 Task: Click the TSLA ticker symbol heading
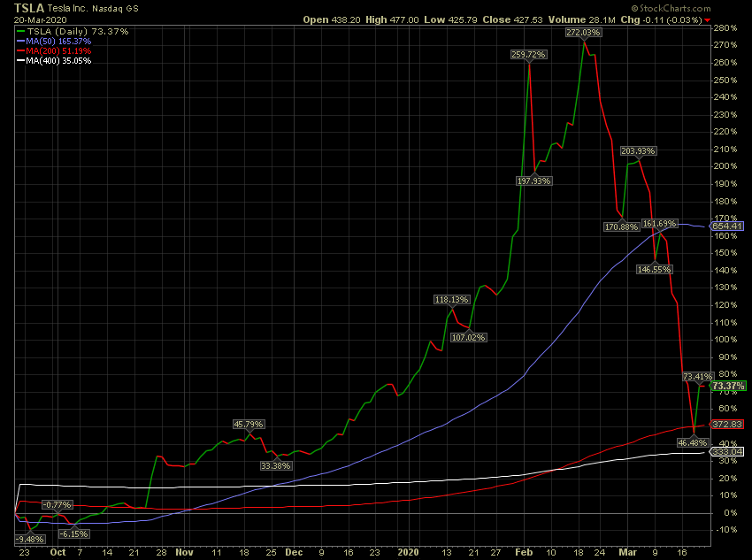click(x=29, y=8)
